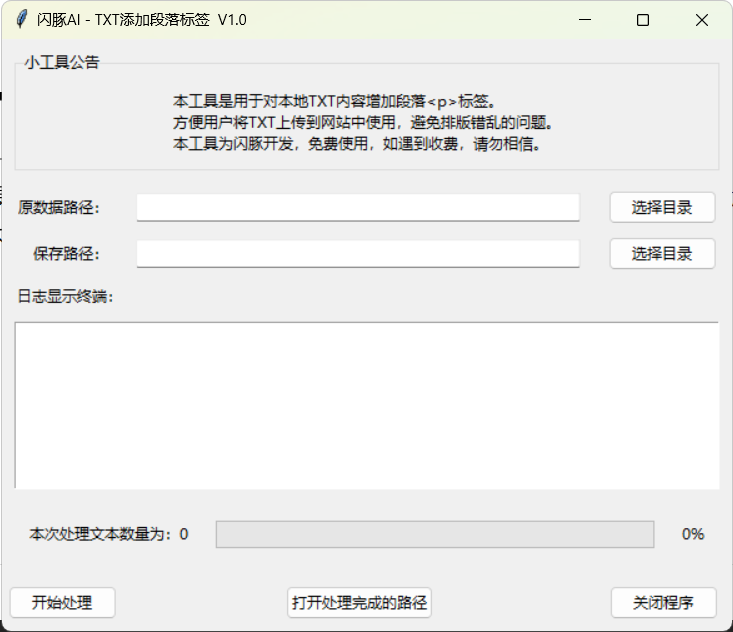Click the 小工具公告 group title
The image size is (733, 632).
(x=62, y=62)
